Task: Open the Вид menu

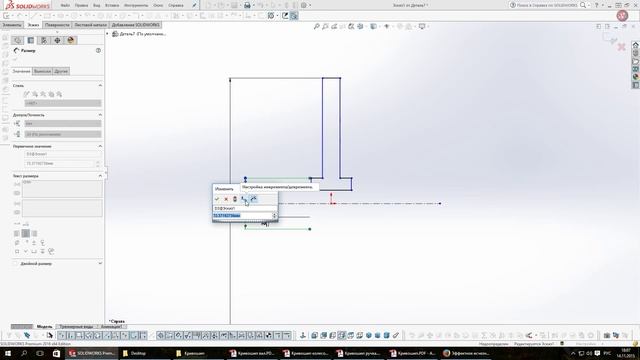Action: pyautogui.click(x=96, y=5)
